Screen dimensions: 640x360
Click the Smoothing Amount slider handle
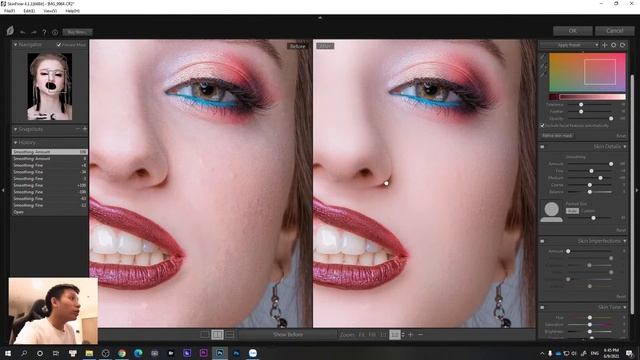click(611, 164)
